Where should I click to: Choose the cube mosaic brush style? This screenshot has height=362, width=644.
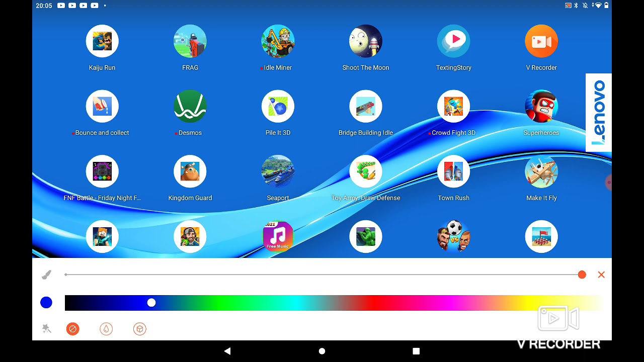140,329
